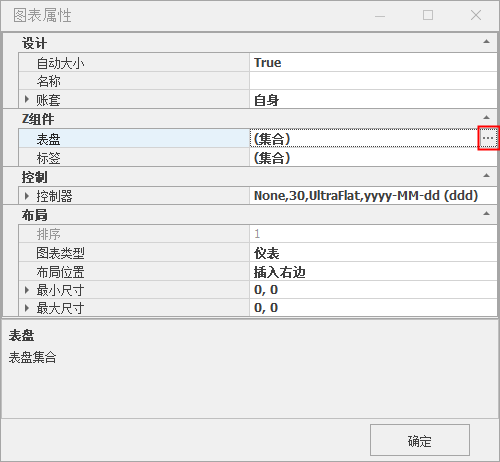The width and height of the screenshot is (500, 462).
Task: Expand the 账套 property row
Action: coord(27,99)
